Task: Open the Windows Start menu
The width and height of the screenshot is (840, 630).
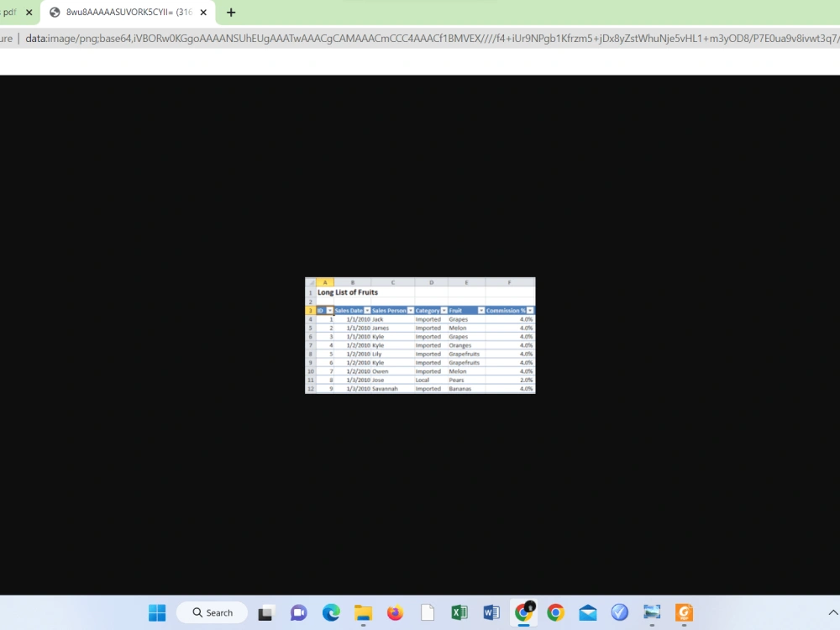Action: [x=157, y=612]
